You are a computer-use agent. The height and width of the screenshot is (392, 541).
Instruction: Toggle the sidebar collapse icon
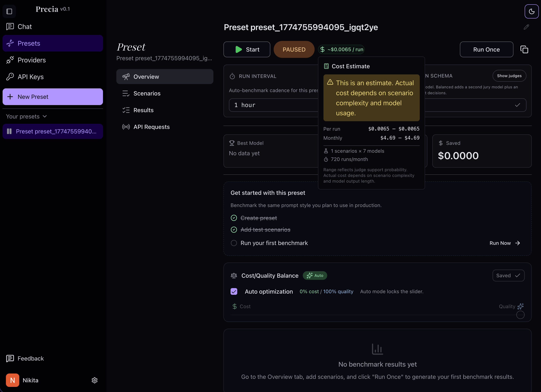(9, 11)
